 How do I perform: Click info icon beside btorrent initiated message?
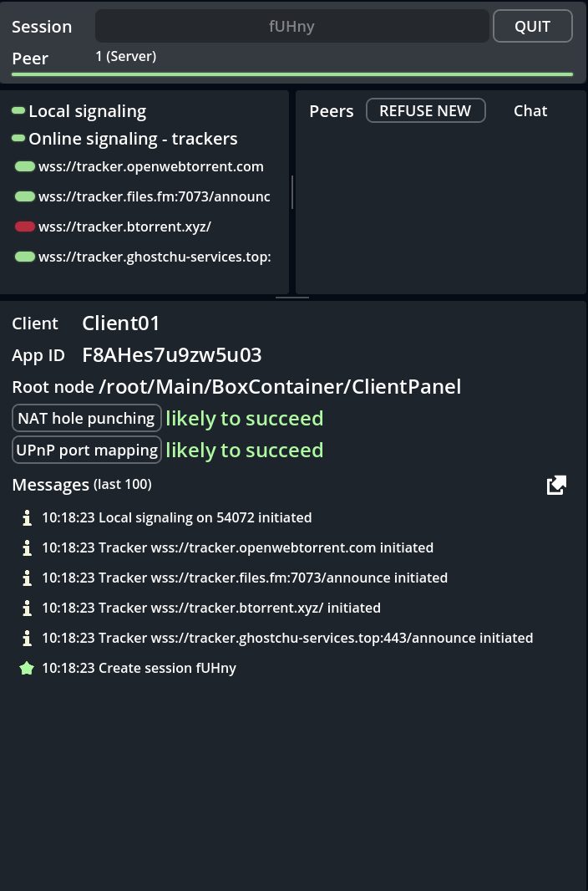tap(27, 608)
